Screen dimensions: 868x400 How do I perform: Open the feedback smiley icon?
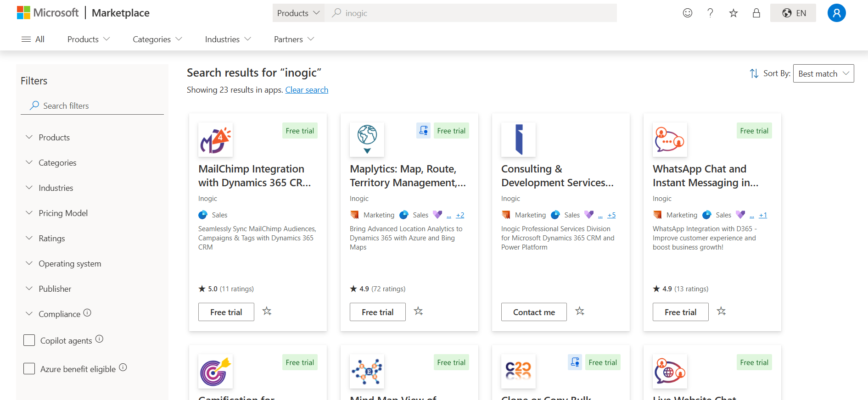coord(688,13)
